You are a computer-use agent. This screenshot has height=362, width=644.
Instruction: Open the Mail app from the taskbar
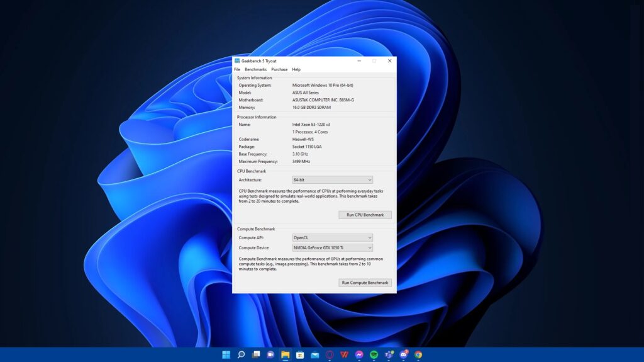(315, 354)
